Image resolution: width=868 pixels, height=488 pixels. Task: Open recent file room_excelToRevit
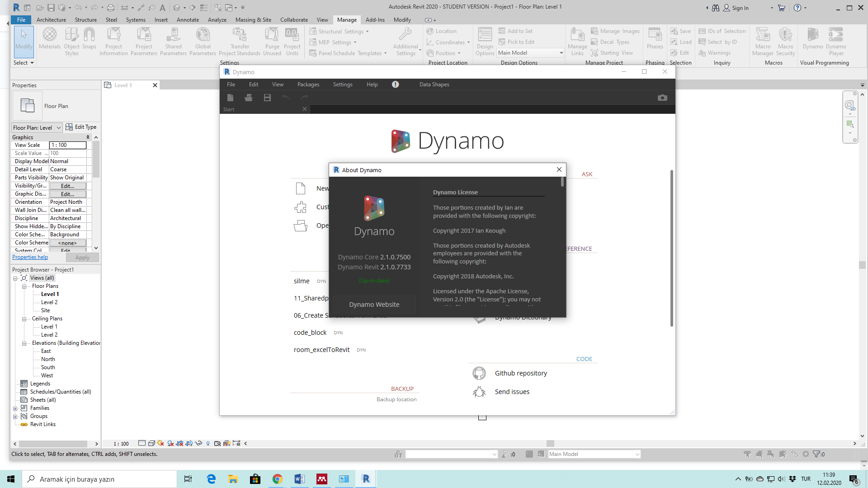tap(321, 349)
